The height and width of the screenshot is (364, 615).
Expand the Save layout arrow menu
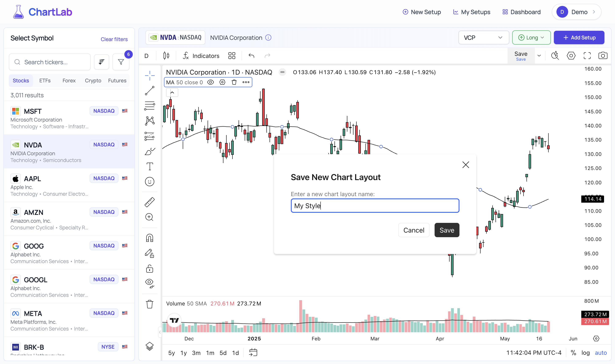539,56
